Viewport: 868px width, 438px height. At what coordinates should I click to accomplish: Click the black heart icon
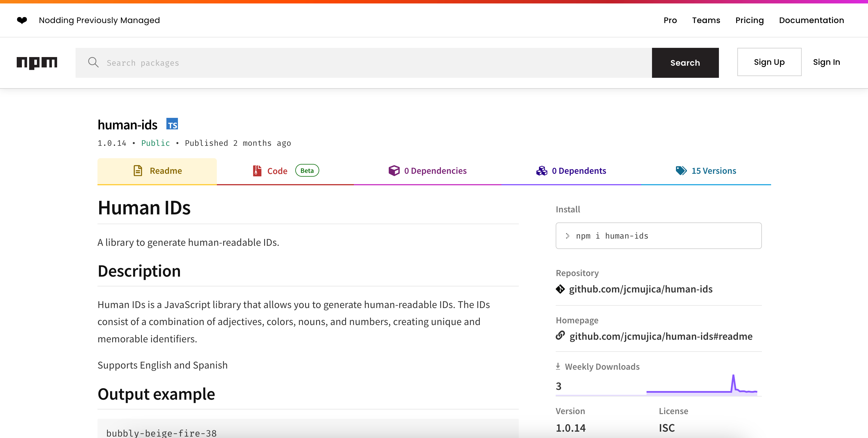click(x=22, y=20)
